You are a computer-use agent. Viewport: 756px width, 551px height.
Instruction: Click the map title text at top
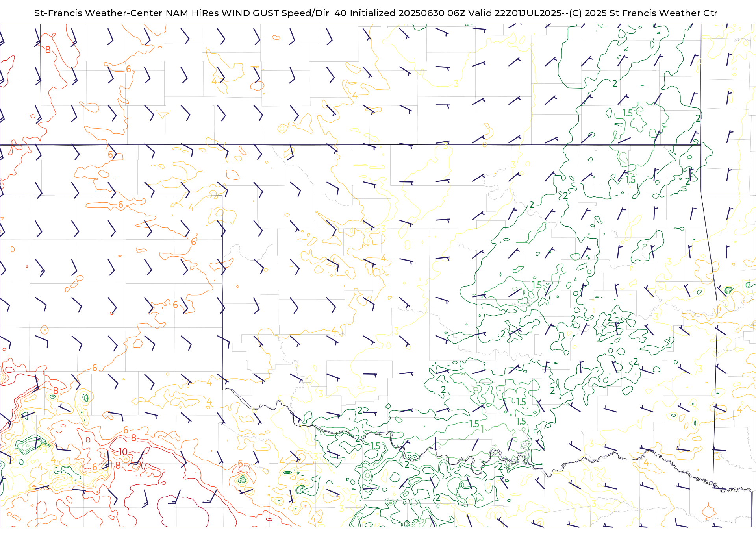tap(376, 13)
